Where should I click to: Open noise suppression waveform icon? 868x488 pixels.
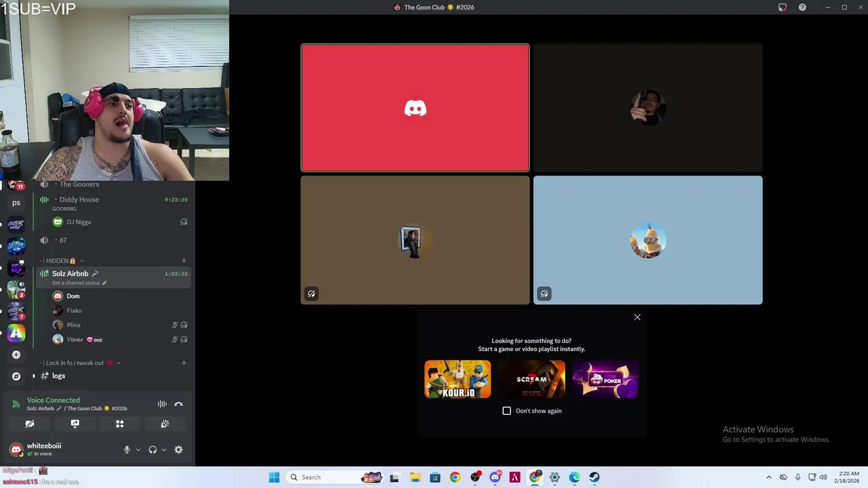(162, 404)
